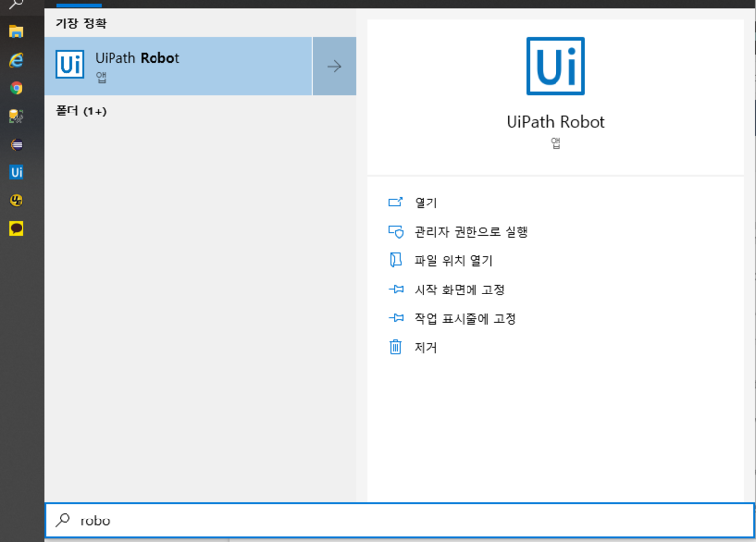Open Eclipse from the taskbar
This screenshot has width=756, height=542.
point(16,144)
